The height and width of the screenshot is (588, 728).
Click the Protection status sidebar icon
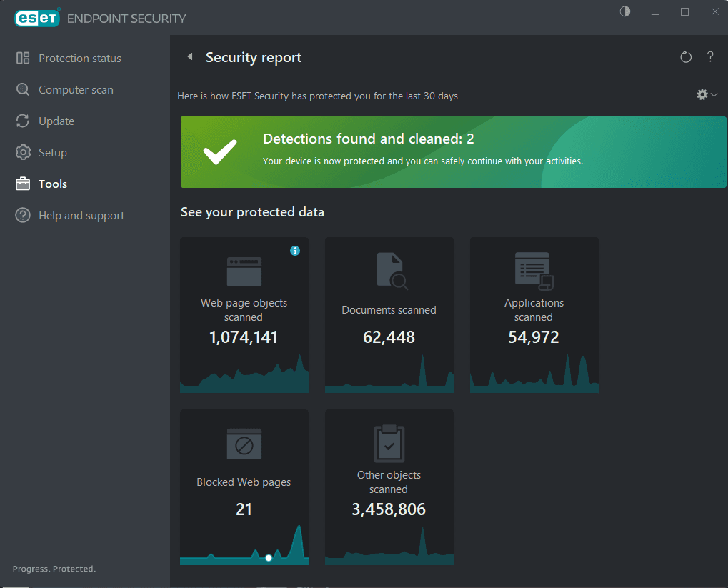(x=23, y=58)
